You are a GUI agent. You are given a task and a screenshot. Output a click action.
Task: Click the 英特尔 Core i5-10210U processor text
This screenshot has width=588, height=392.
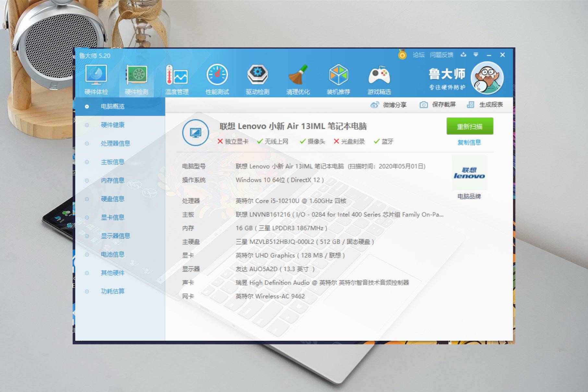(291, 201)
